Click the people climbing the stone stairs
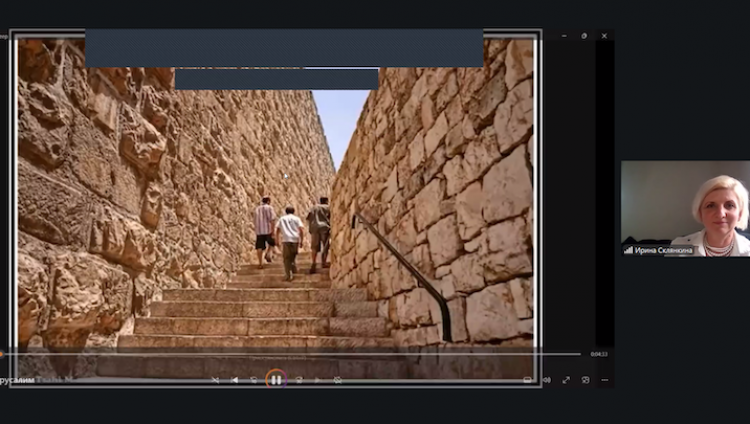The width and height of the screenshot is (750, 424). pyautogui.click(x=292, y=237)
